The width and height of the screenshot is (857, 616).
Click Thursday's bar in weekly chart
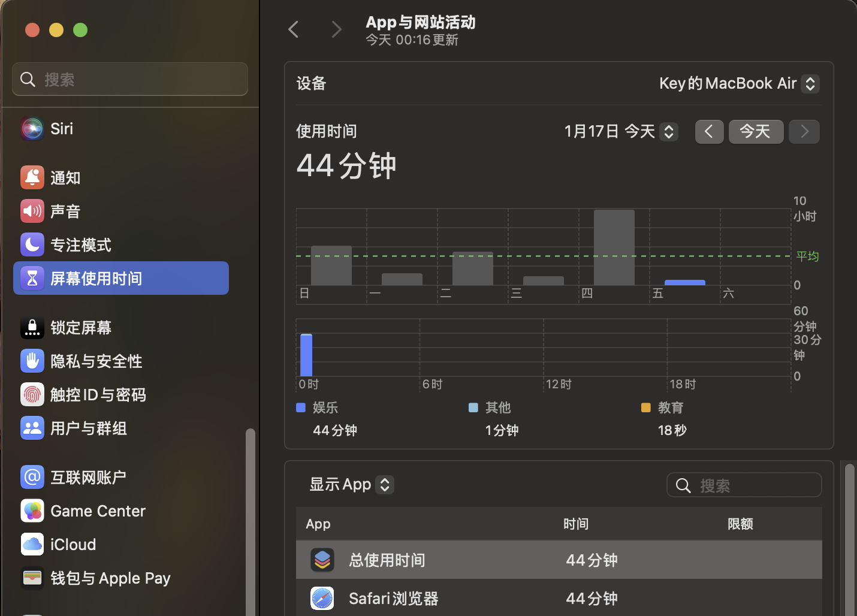pyautogui.click(x=614, y=247)
